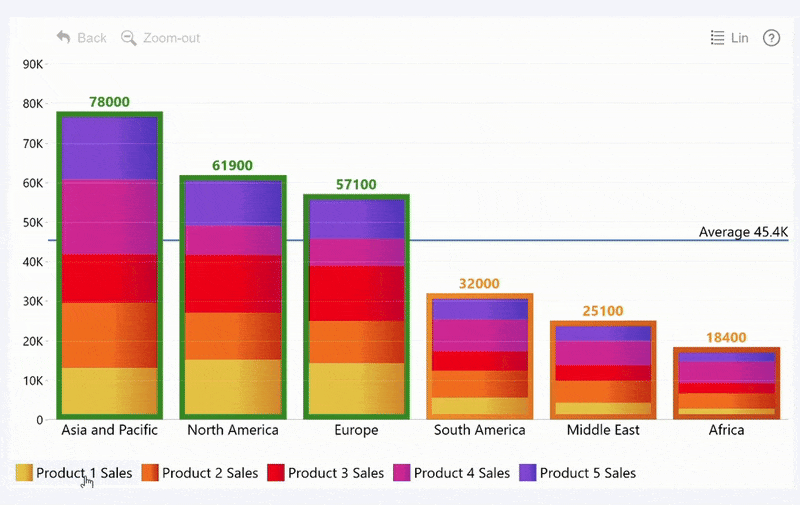Click the Back text button
Viewport: 800px width, 505px height.
[x=92, y=38]
